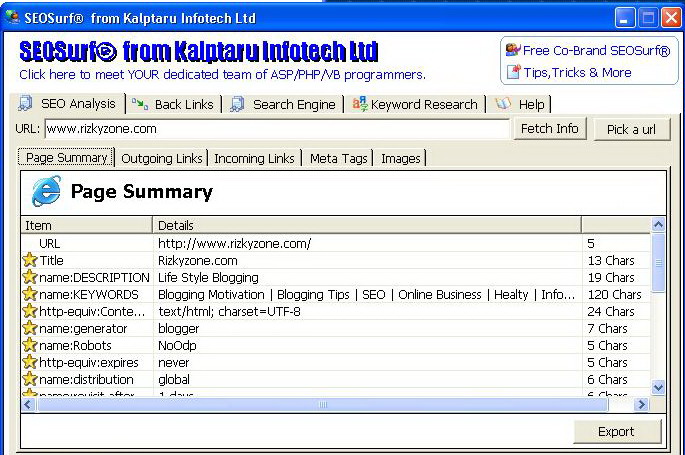Screen dimensions: 685x455
Task: Go to the Keyword Research tab
Action: point(415,104)
